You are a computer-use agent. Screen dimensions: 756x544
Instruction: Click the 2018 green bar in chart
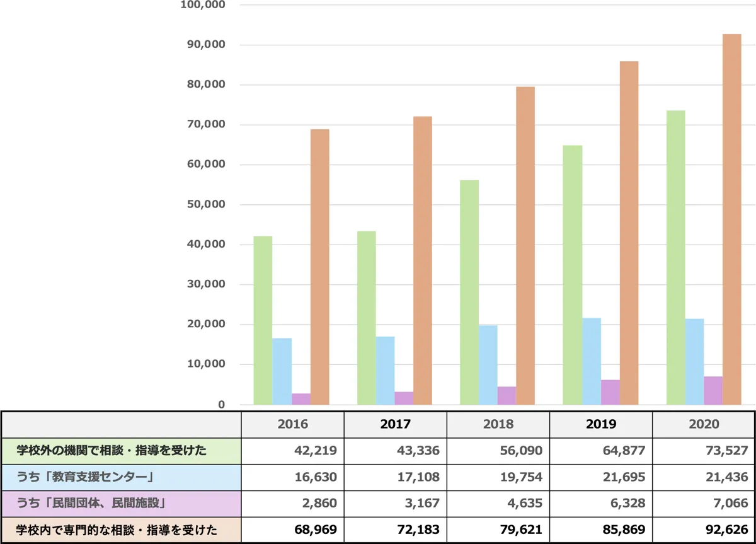[x=469, y=292]
